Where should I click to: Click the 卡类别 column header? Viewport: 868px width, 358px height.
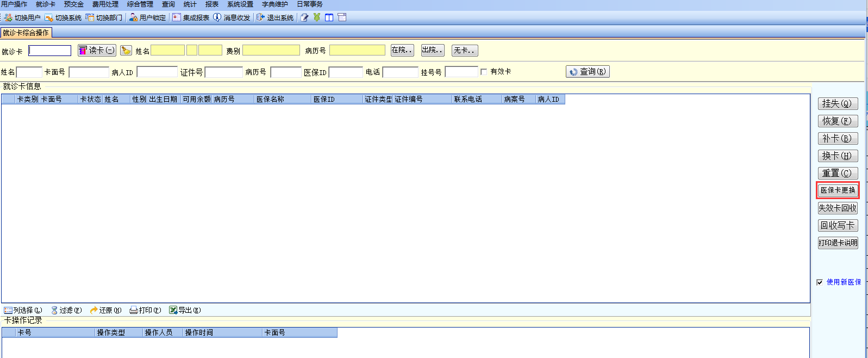(x=27, y=100)
